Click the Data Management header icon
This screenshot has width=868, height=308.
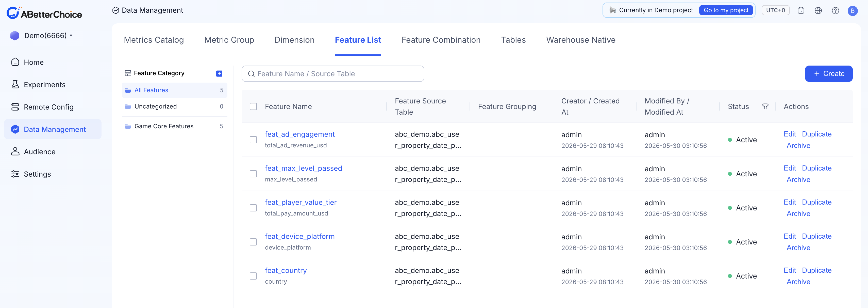coord(115,10)
